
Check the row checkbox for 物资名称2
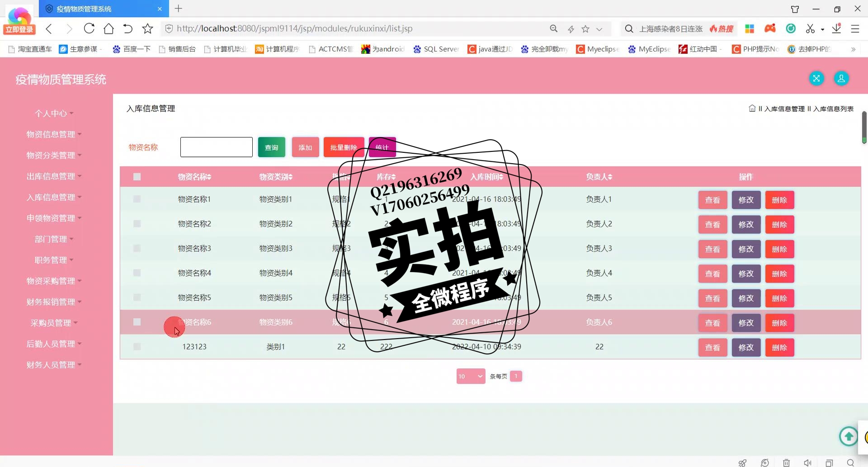pyautogui.click(x=137, y=224)
